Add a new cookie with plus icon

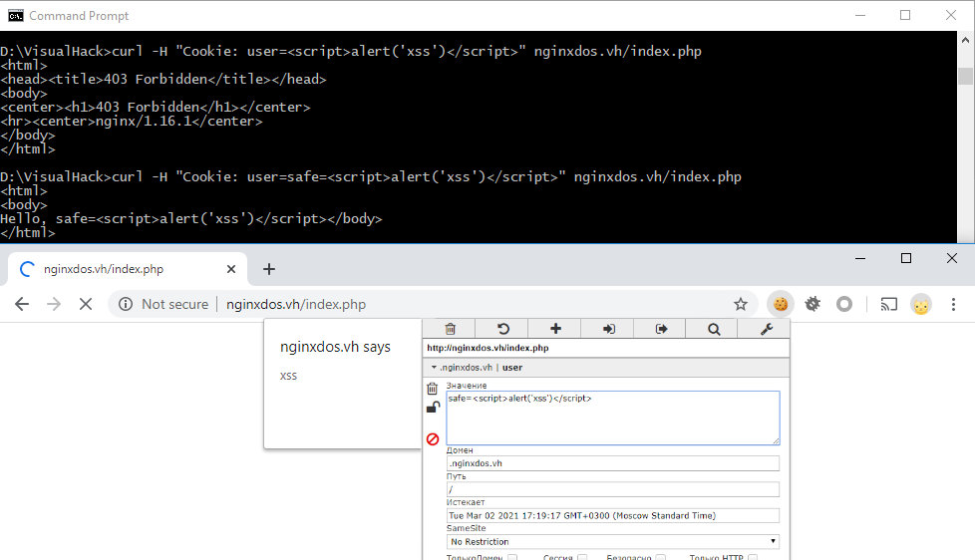tap(555, 329)
